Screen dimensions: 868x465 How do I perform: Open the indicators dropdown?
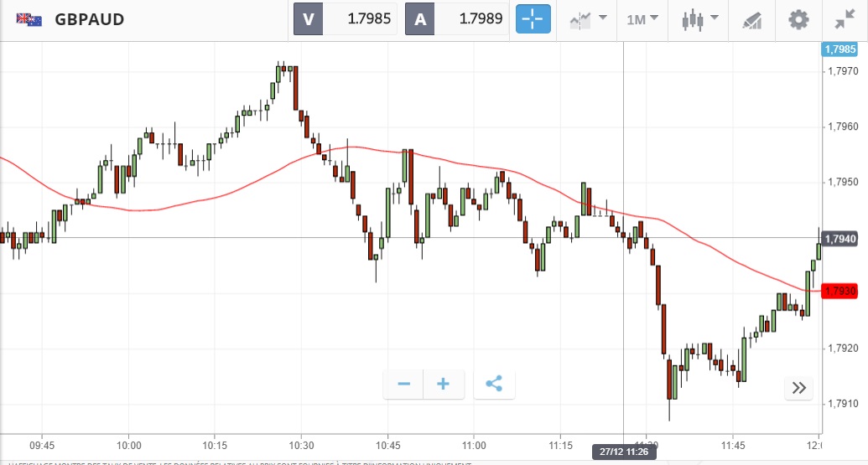[587, 19]
